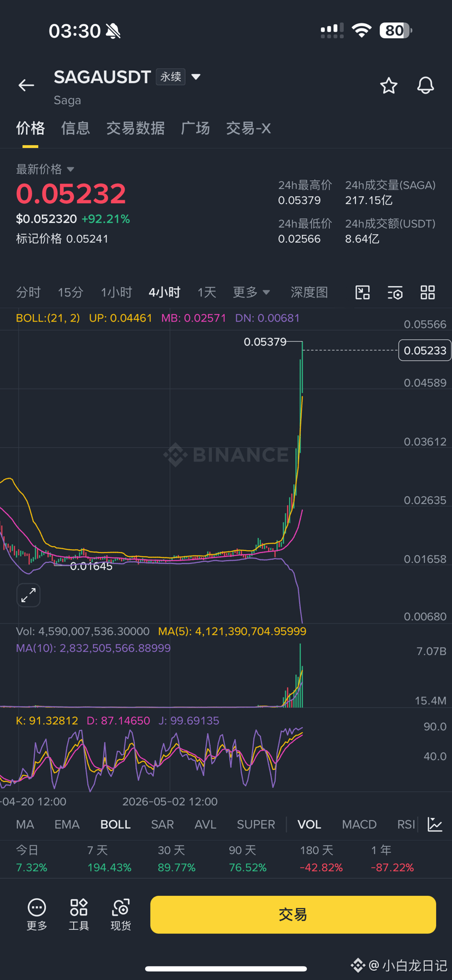Tap 标记价格 0.05241

[62, 239]
